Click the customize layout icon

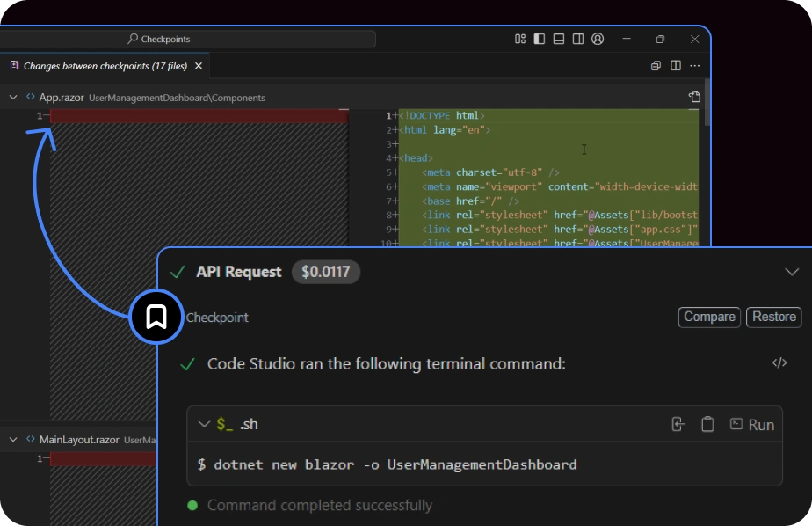(x=519, y=39)
